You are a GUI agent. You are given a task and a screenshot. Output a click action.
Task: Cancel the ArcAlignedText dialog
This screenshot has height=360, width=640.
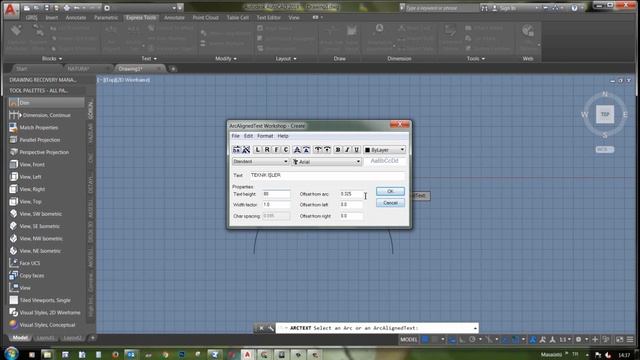tap(390, 203)
